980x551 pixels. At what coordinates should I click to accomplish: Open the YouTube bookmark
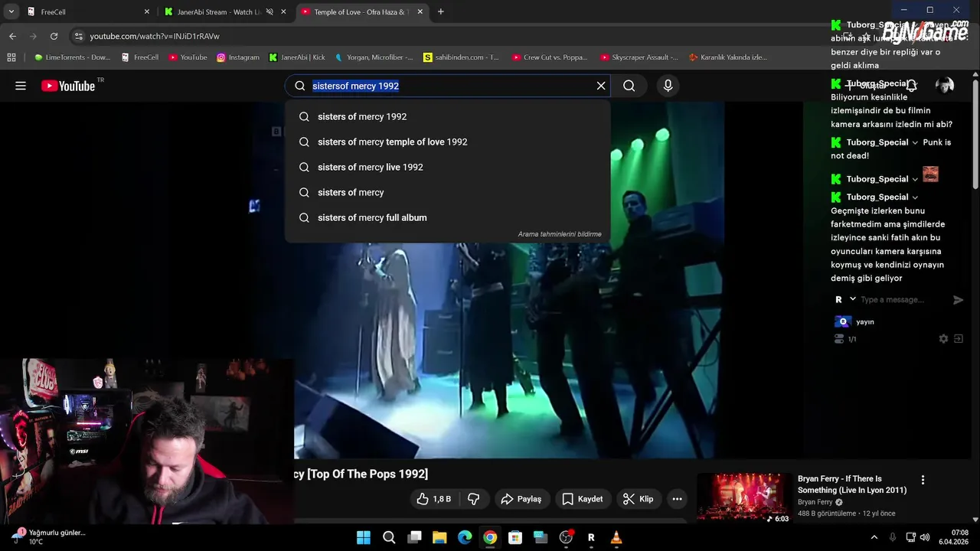tap(188, 57)
